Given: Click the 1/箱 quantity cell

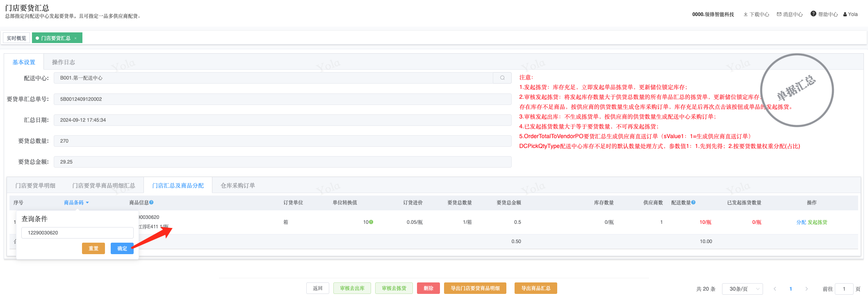Looking at the screenshot, I should pos(467,222).
